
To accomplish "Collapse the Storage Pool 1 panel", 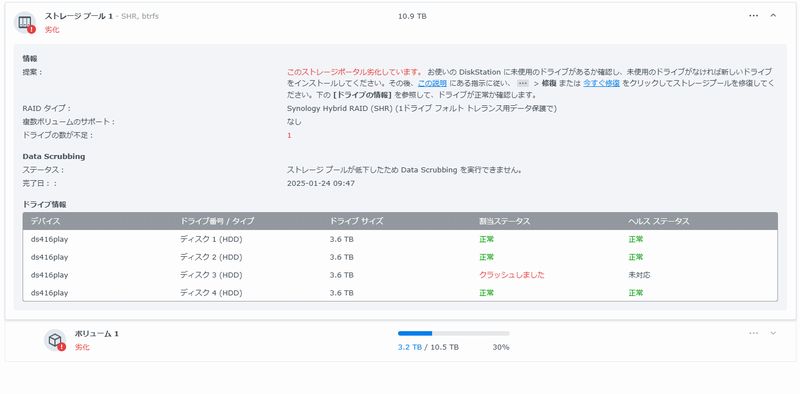I will pyautogui.click(x=773, y=16).
